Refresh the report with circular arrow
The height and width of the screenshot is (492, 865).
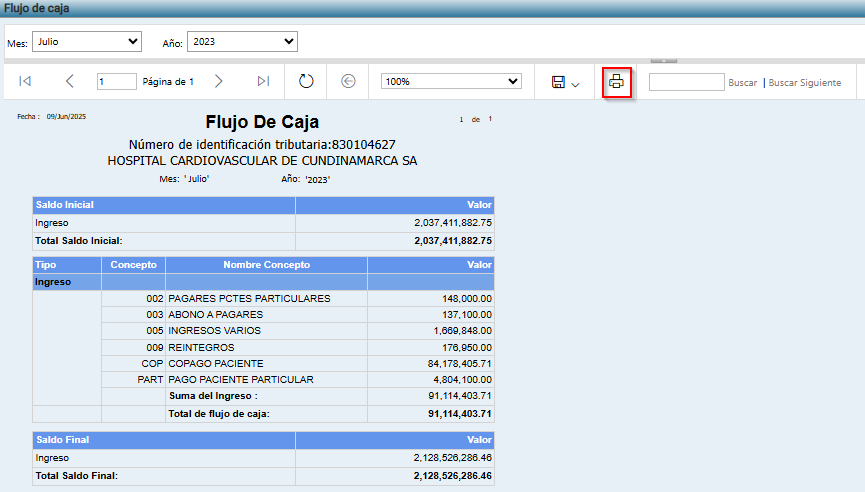click(x=306, y=81)
